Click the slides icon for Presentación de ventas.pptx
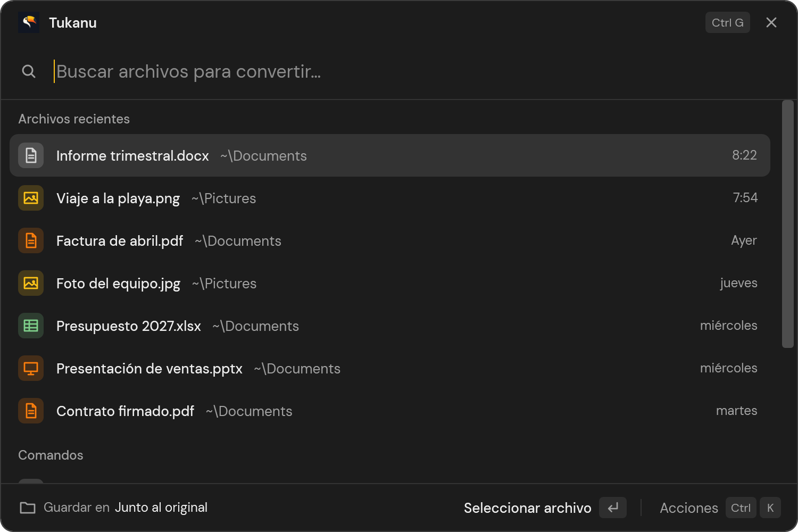 click(31, 368)
